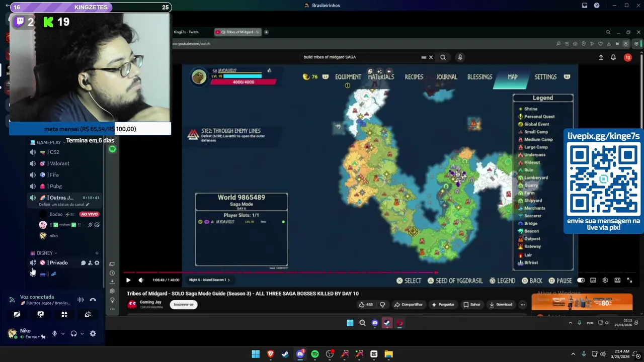Open YouTube account avatar menu
The image size is (644, 362).
(627, 57)
